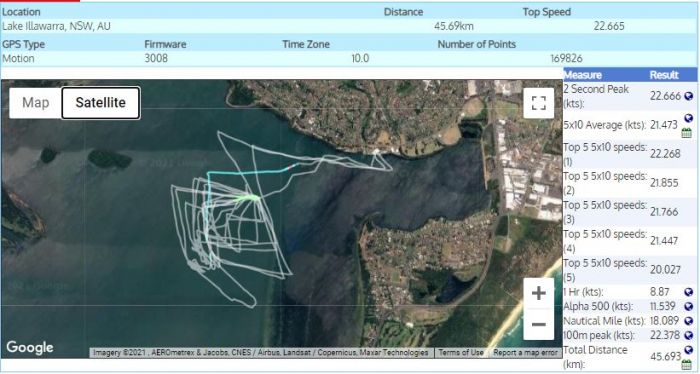Click the globe icon in the 1 Hr row
Viewport: 700px width, 374px height.
[688, 292]
